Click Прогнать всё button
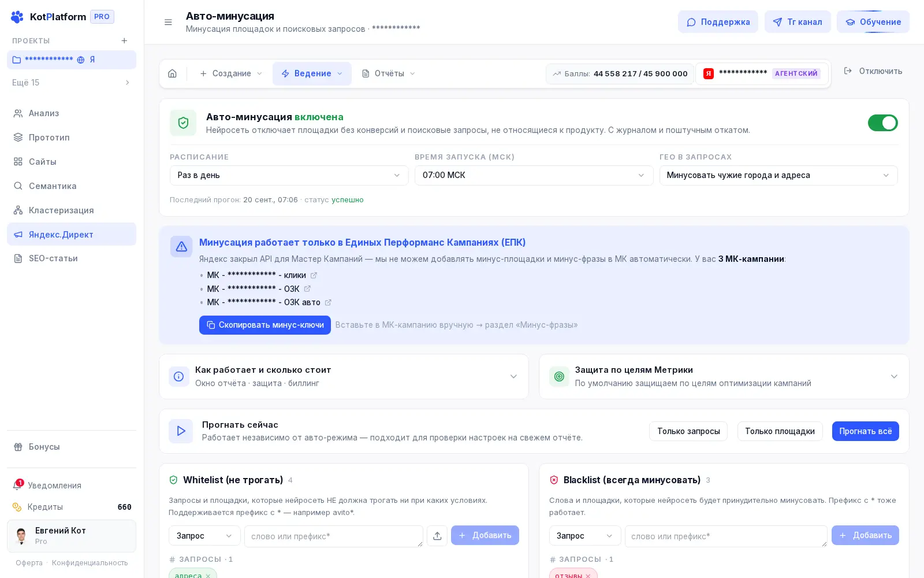Viewport: 924px width, 578px height. [865, 431]
